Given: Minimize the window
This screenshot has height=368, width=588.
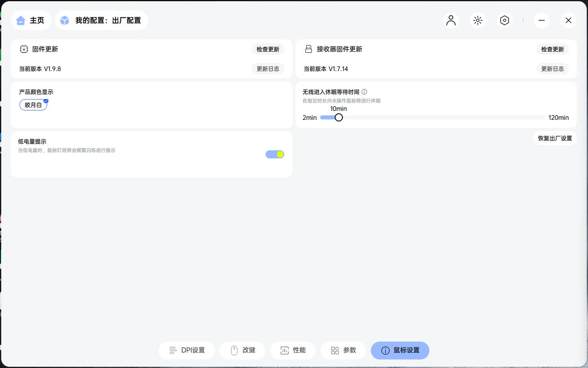Looking at the screenshot, I should pyautogui.click(x=542, y=20).
